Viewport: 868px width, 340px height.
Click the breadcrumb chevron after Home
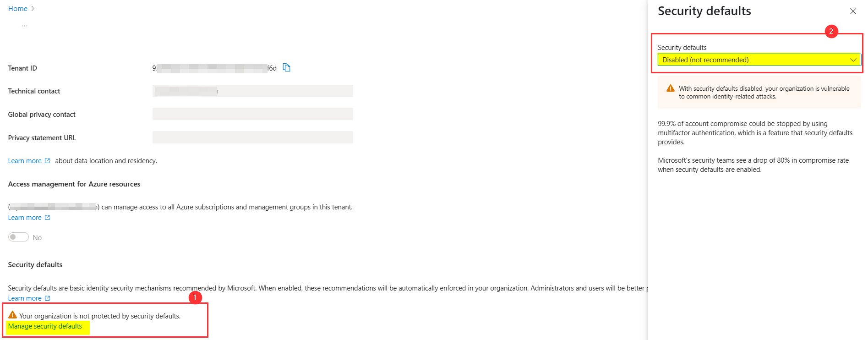pos(32,8)
